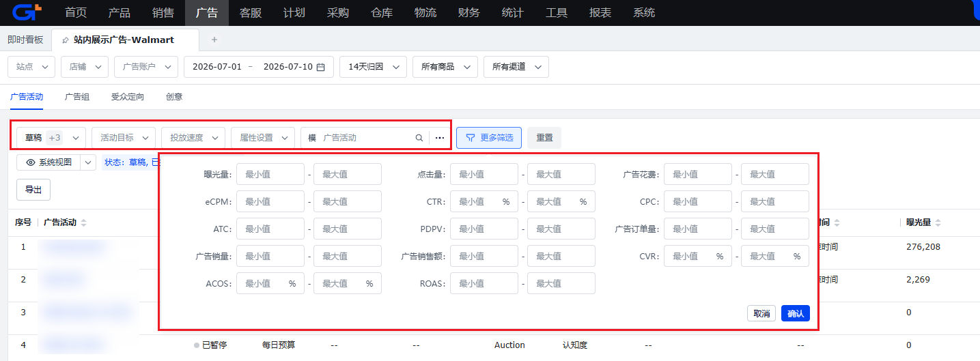Viewport: 980px width, 361px height.
Task: Open the 计划 menu
Action: (x=294, y=12)
